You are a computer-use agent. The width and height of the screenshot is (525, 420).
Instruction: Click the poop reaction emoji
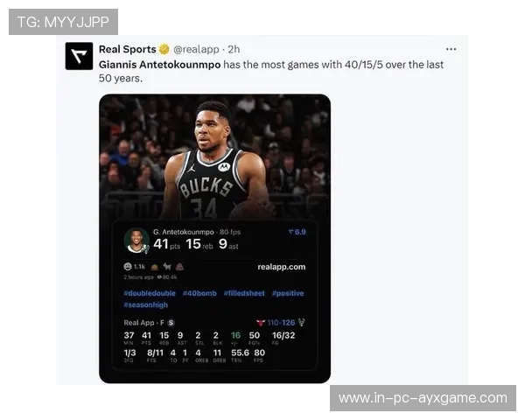[179, 267]
